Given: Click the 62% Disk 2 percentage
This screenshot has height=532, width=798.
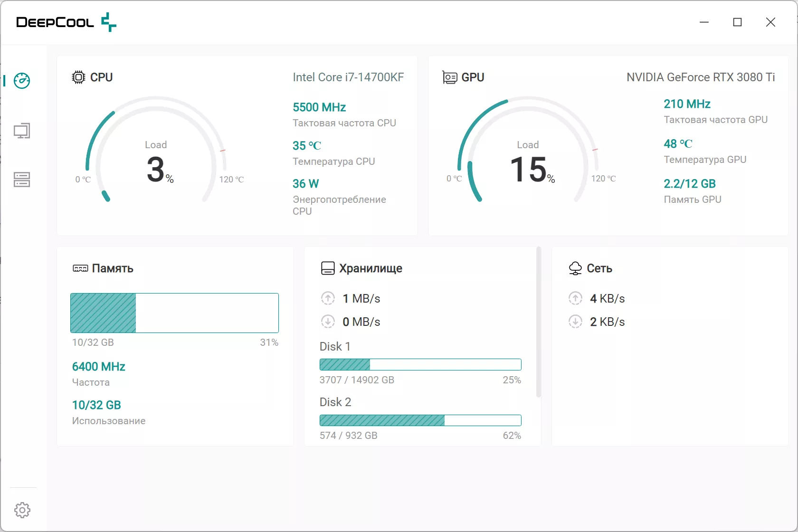Looking at the screenshot, I should coord(512,436).
